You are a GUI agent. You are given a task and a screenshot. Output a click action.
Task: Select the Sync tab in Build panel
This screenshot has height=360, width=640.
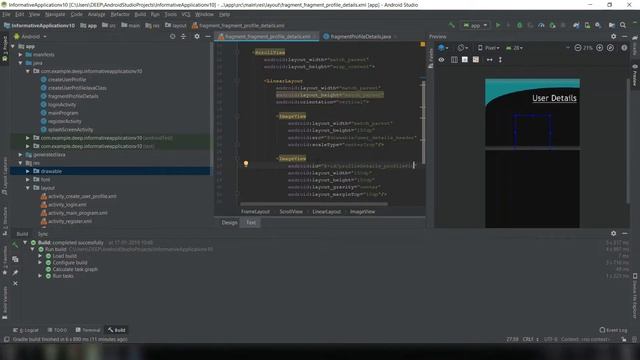[x=42, y=234]
